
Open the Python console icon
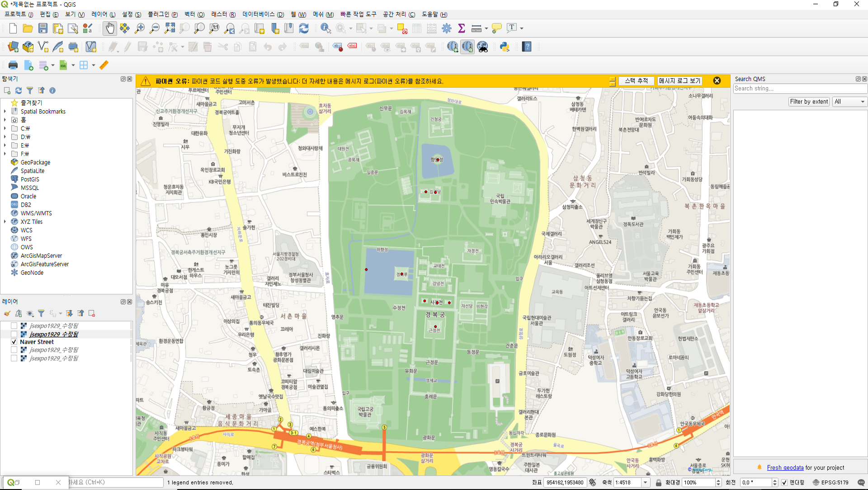[x=505, y=47]
